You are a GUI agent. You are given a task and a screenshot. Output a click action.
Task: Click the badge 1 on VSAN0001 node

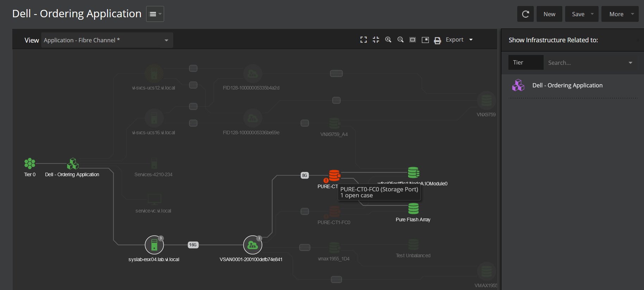[x=259, y=238]
